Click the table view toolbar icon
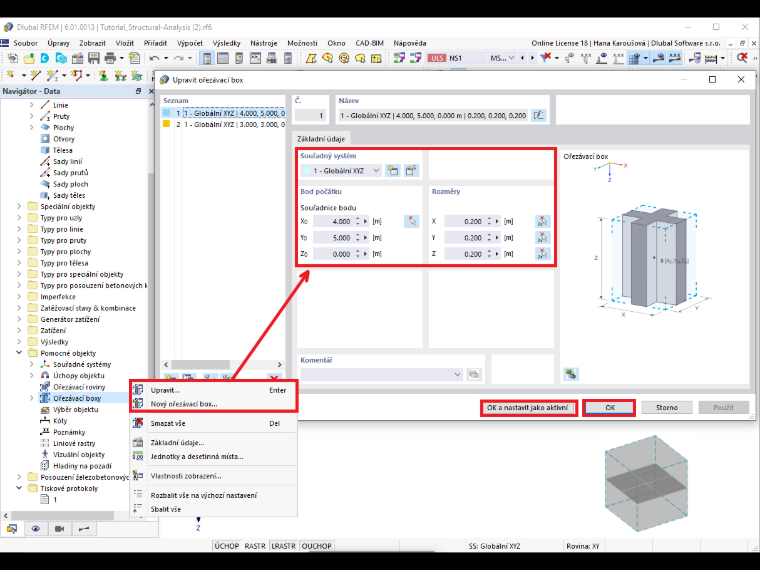 tap(223, 58)
